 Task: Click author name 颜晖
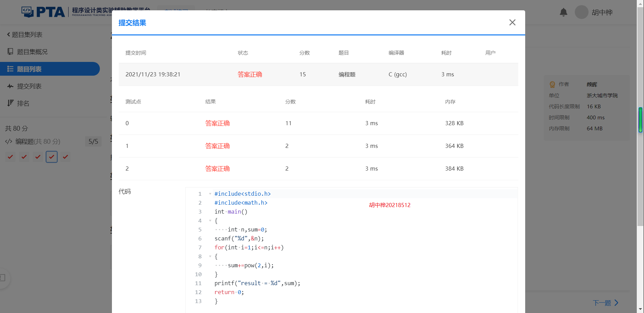[x=592, y=84]
